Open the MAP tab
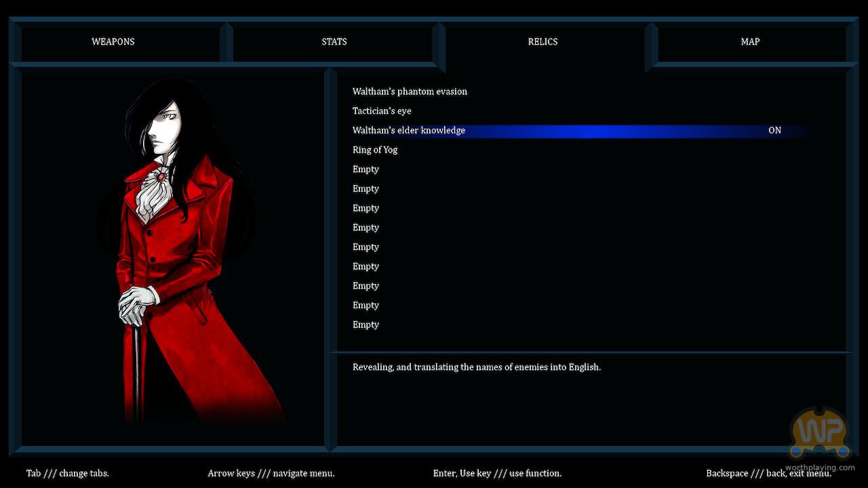 click(x=750, y=42)
